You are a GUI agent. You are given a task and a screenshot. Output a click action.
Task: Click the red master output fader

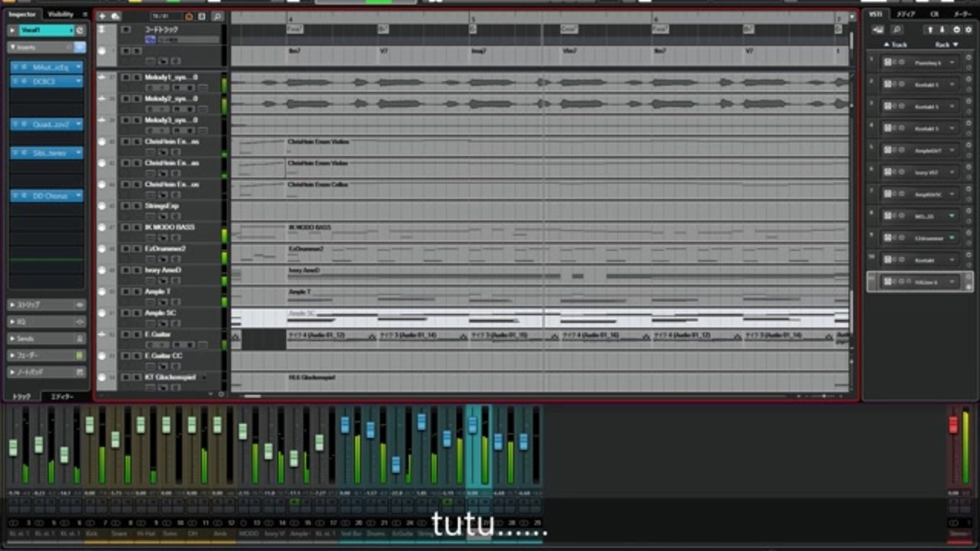pos(953,425)
